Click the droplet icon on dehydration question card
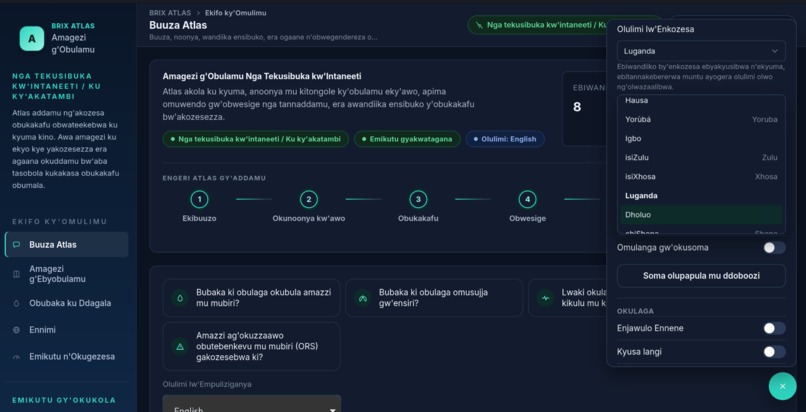 180,297
